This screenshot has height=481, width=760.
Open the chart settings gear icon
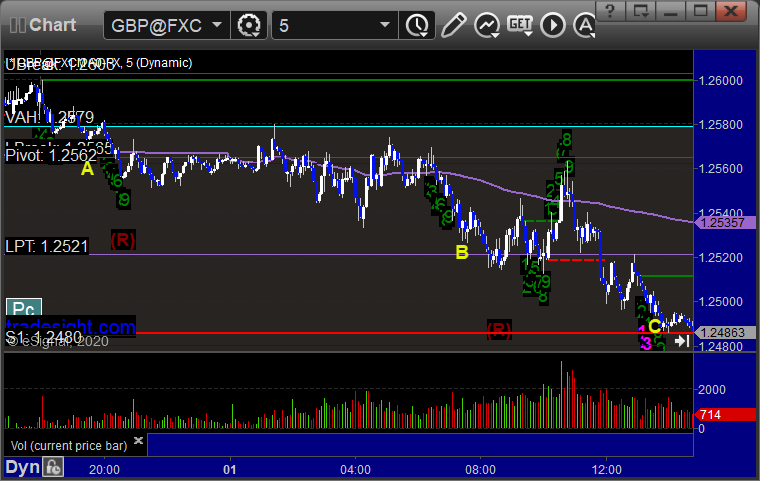pyautogui.click(x=249, y=25)
